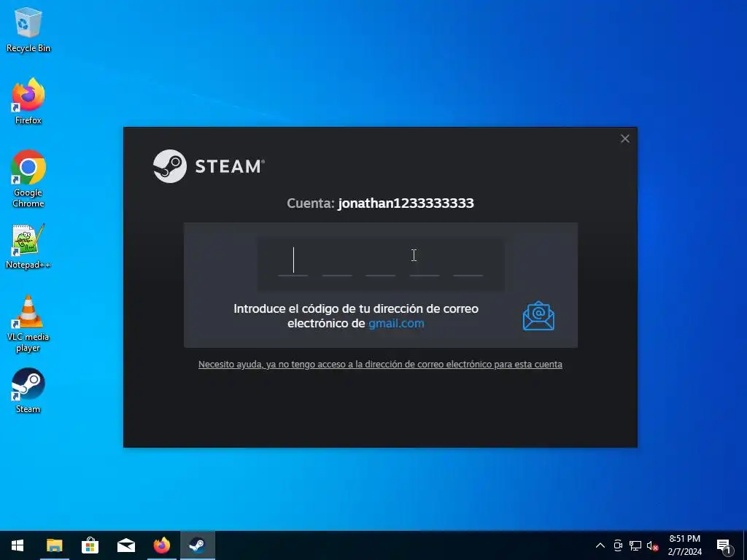
Task: Open clock showing 8:51 PM
Action: point(684,545)
